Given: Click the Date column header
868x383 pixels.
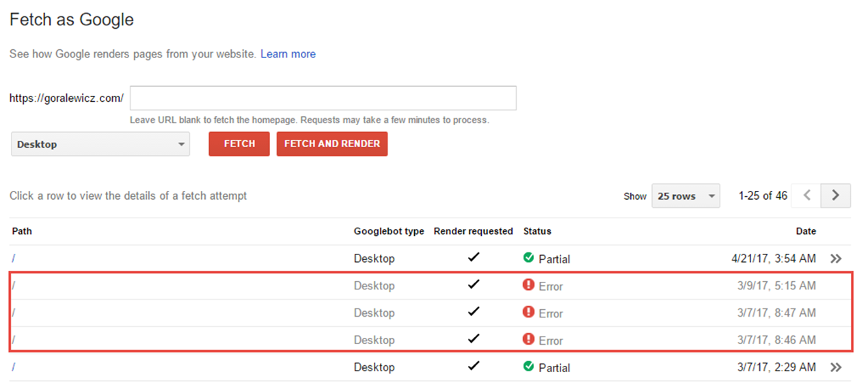Looking at the screenshot, I should coord(806,231).
